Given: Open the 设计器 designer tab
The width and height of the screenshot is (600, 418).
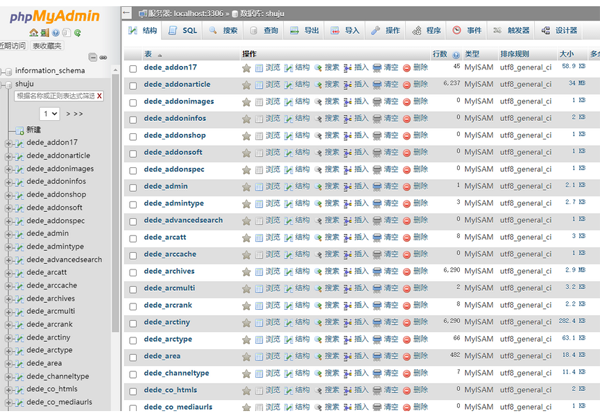Looking at the screenshot, I should point(559,31).
